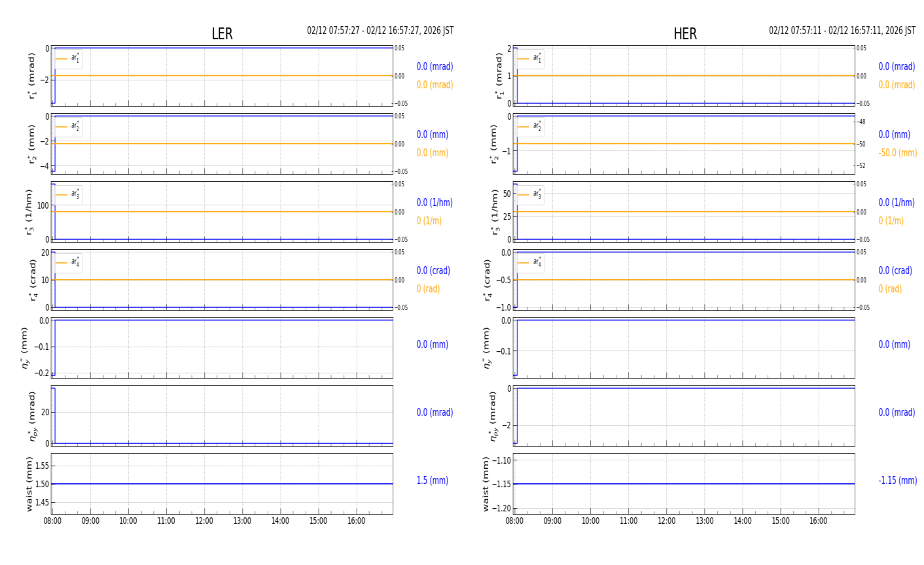
Task: Click the LER waist (mm) y-axis label
Action: coord(29,484)
